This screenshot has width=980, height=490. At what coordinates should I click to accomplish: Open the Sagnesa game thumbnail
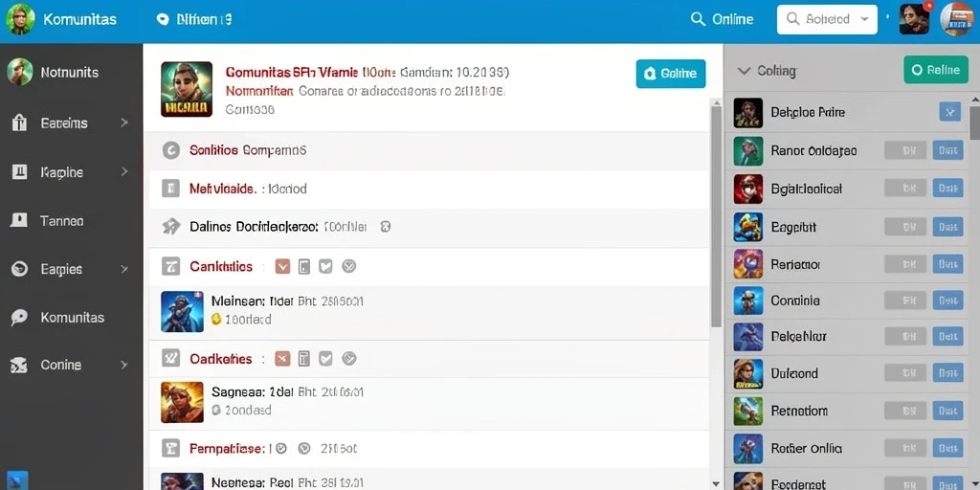click(182, 403)
